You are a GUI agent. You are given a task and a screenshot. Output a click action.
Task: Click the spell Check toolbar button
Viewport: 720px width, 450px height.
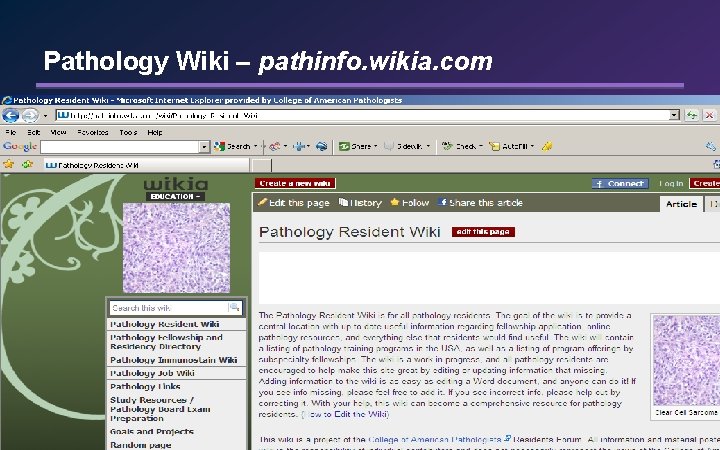[x=459, y=146]
